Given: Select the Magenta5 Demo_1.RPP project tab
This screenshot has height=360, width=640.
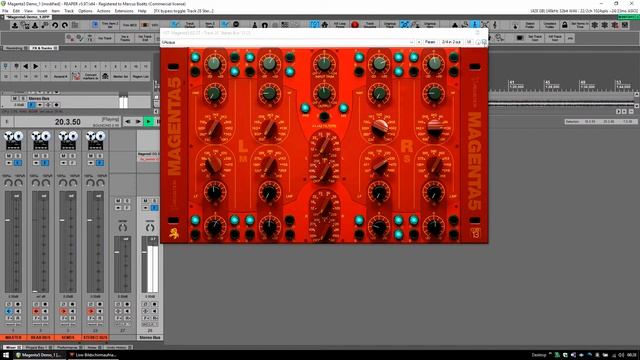Looking at the screenshot, I should pyautogui.click(x=28, y=17).
